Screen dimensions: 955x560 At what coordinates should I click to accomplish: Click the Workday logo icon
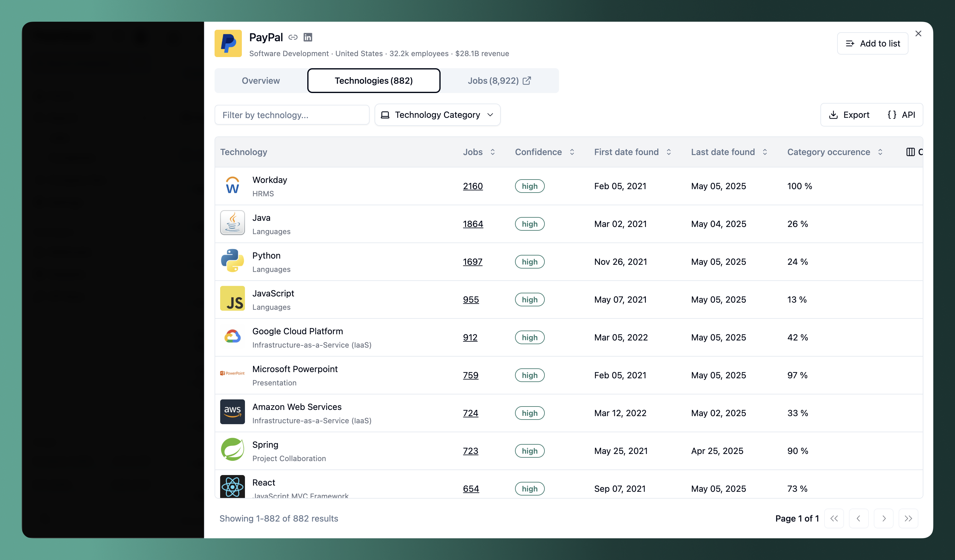click(232, 185)
